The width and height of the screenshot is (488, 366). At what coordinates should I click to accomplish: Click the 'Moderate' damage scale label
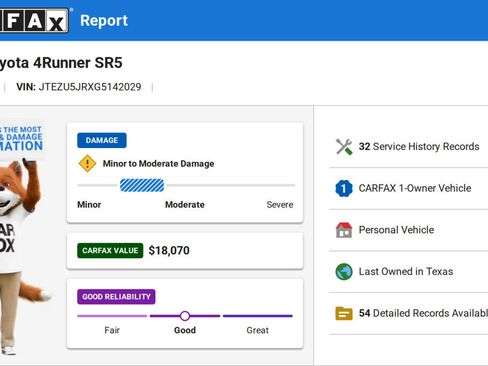tap(185, 205)
